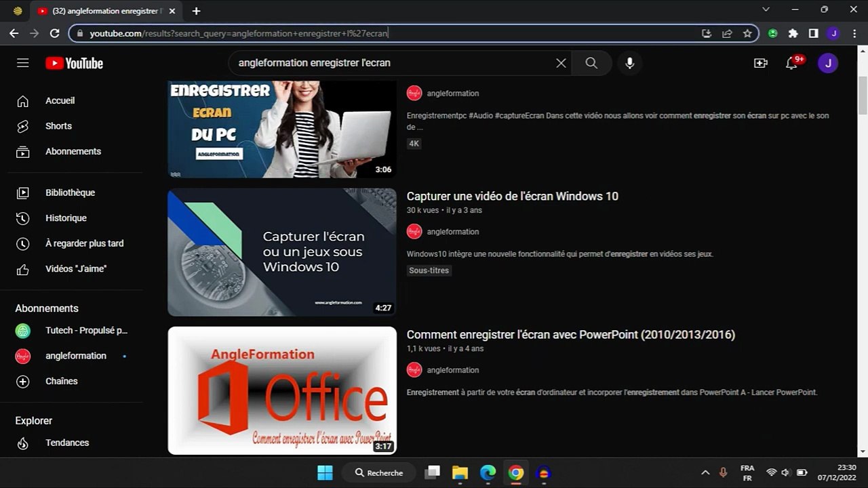Viewport: 868px width, 488px height.
Task: Open Task View on taskbar
Action: [x=433, y=472]
